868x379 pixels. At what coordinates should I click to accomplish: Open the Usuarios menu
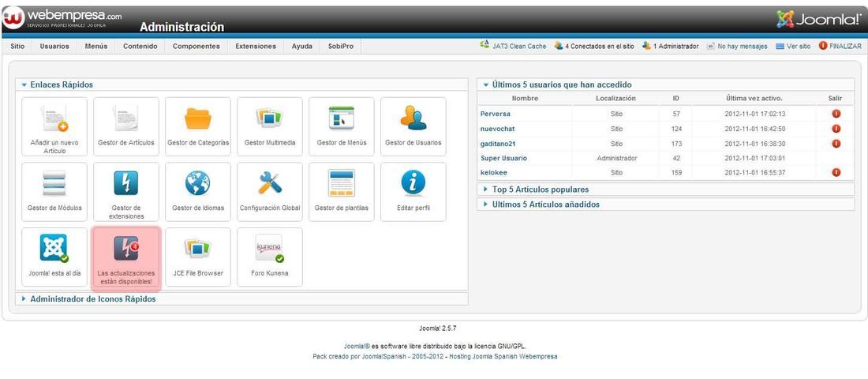(x=54, y=47)
